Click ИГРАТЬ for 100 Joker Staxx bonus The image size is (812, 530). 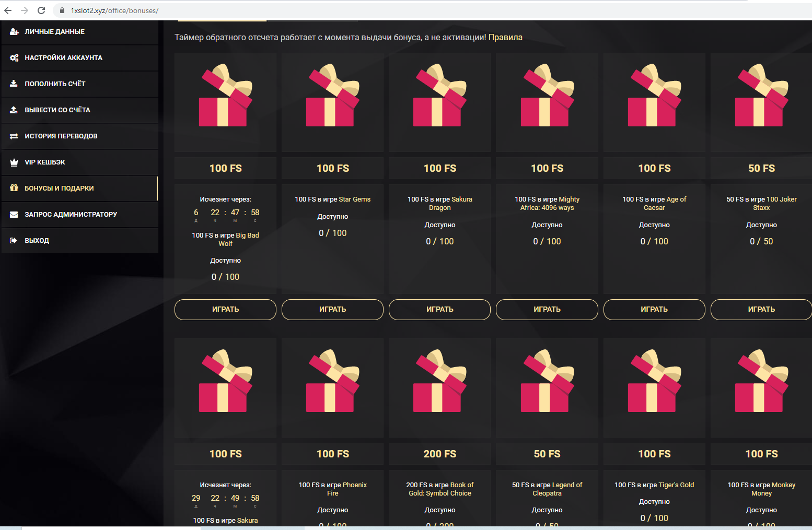(x=761, y=310)
